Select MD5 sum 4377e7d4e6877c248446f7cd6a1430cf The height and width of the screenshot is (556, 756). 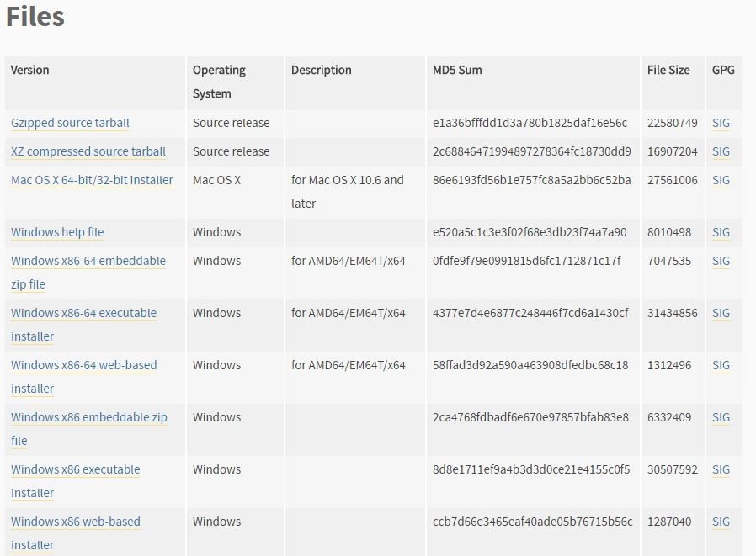530,313
